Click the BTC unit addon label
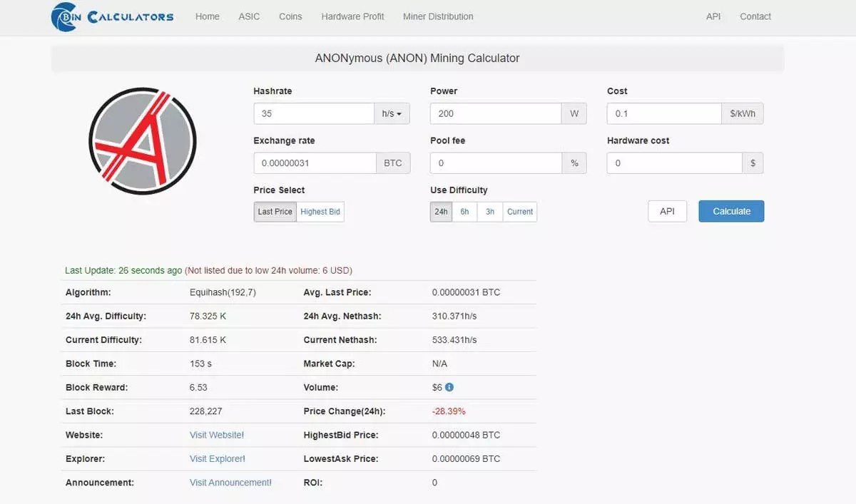The height and width of the screenshot is (504, 856). 393,163
